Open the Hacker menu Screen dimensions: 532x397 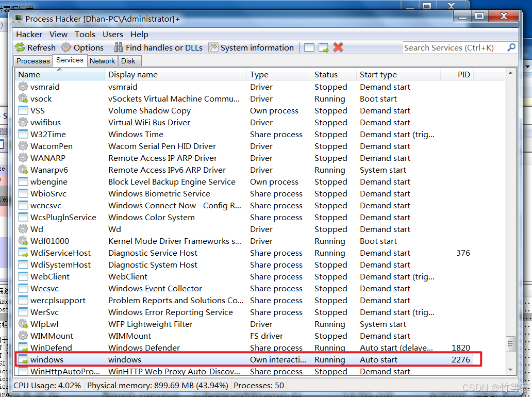point(29,34)
